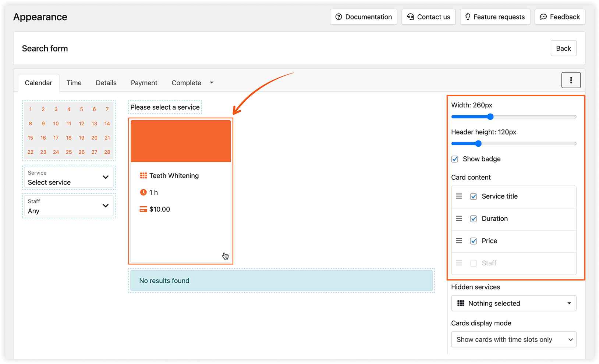Open the Hidden services Nothing selected dropdown
599x364 pixels.
(514, 303)
